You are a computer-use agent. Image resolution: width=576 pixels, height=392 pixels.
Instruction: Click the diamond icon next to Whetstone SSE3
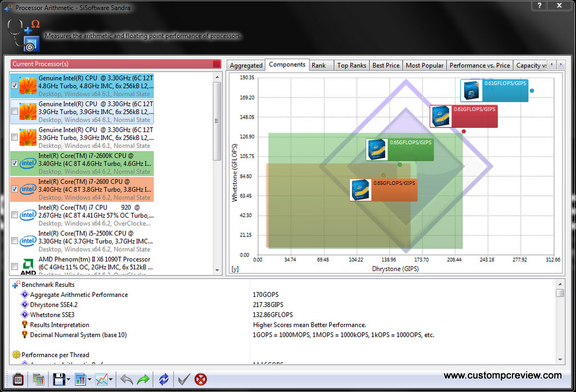[25, 314]
